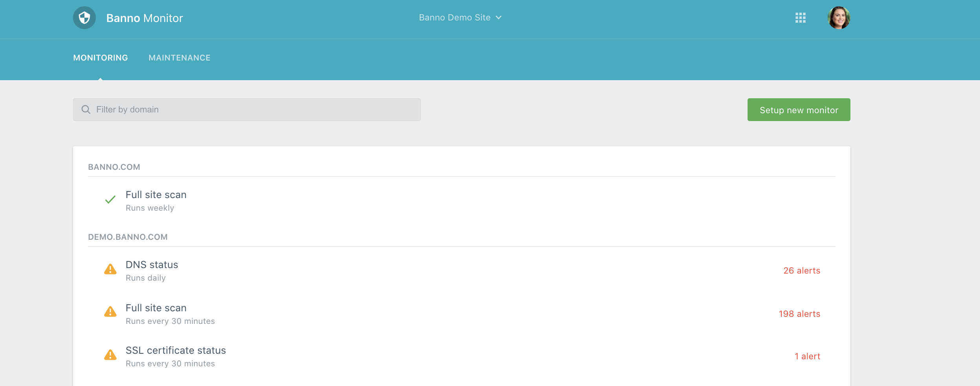Click the Full site scan warning triangle
This screenshot has width=980, height=386.
pyautogui.click(x=110, y=312)
